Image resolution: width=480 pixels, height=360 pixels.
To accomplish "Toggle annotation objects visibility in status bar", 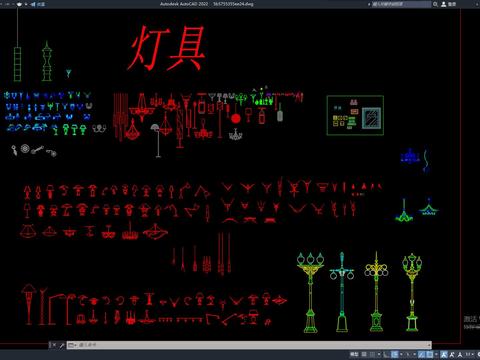I will coord(444,354).
